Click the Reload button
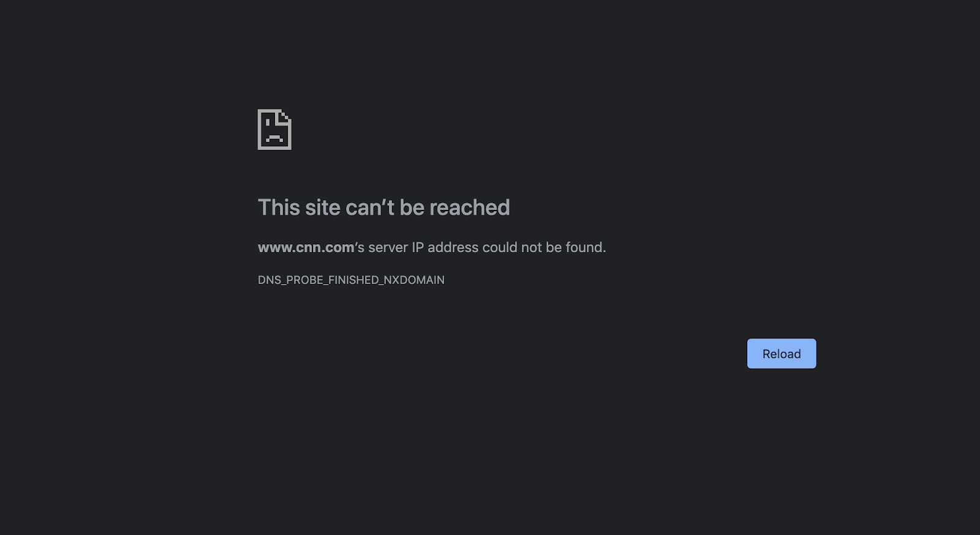 [x=782, y=354]
